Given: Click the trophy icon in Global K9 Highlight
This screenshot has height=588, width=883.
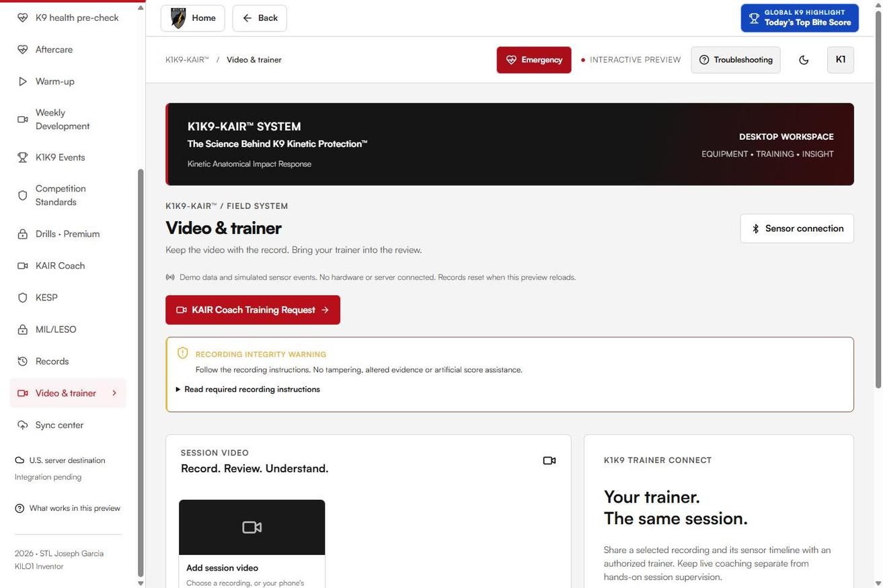Looking at the screenshot, I should 754,18.
